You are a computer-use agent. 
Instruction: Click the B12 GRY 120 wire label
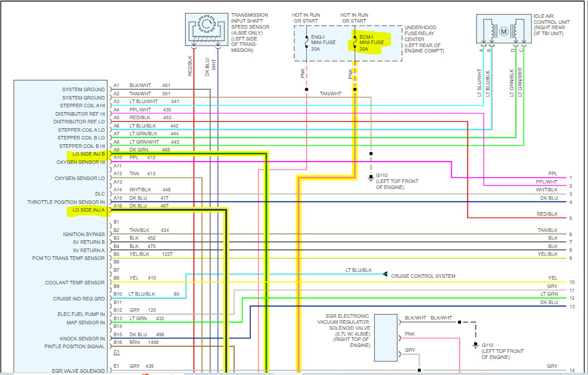pyautogui.click(x=135, y=310)
